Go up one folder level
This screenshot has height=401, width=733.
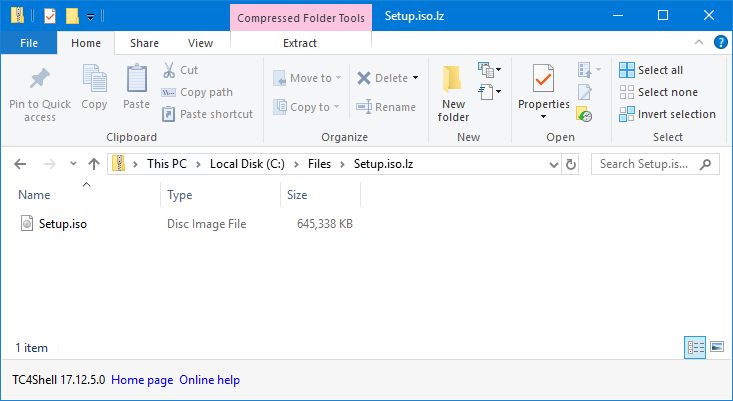94,164
